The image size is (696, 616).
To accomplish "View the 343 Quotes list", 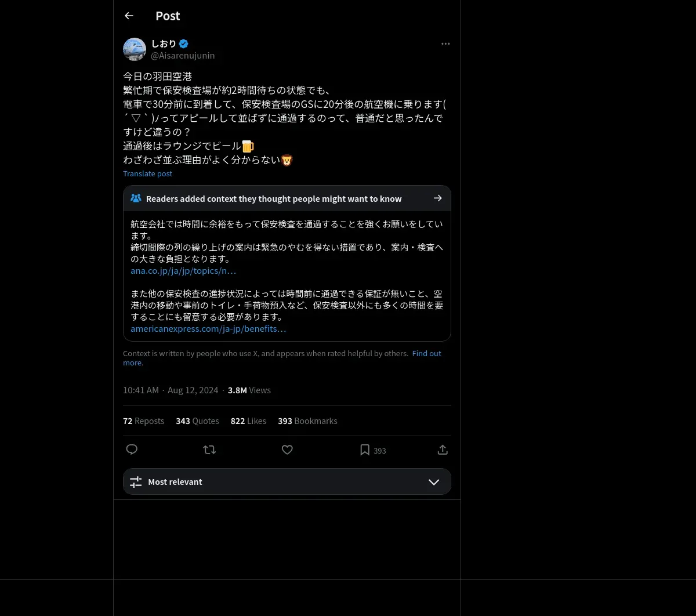I will pos(197,421).
